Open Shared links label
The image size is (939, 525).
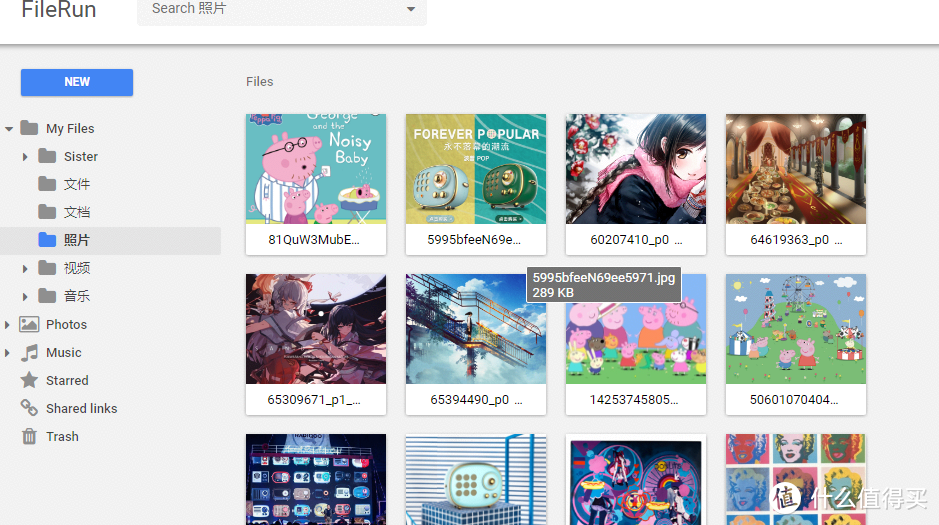pyautogui.click(x=81, y=408)
